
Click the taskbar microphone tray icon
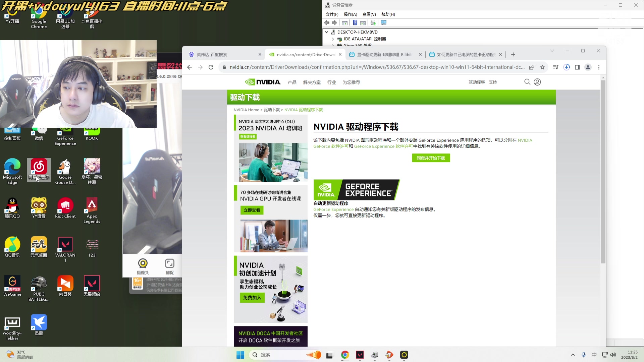click(x=584, y=355)
